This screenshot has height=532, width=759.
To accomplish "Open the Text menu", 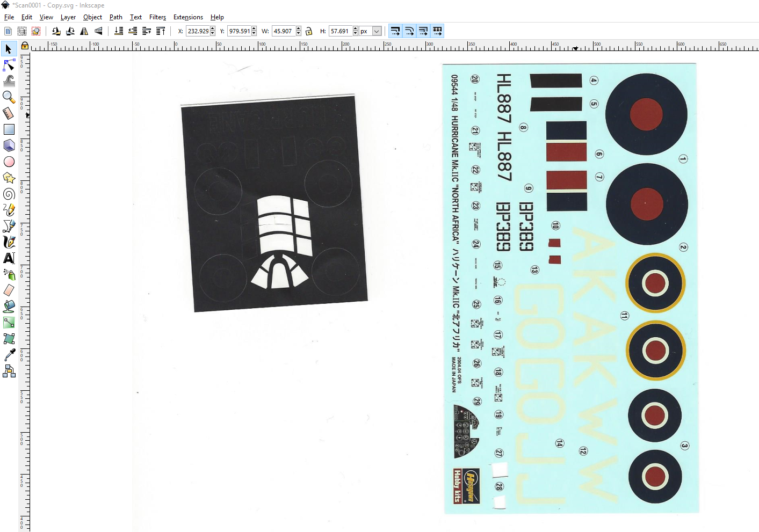I will pos(136,17).
